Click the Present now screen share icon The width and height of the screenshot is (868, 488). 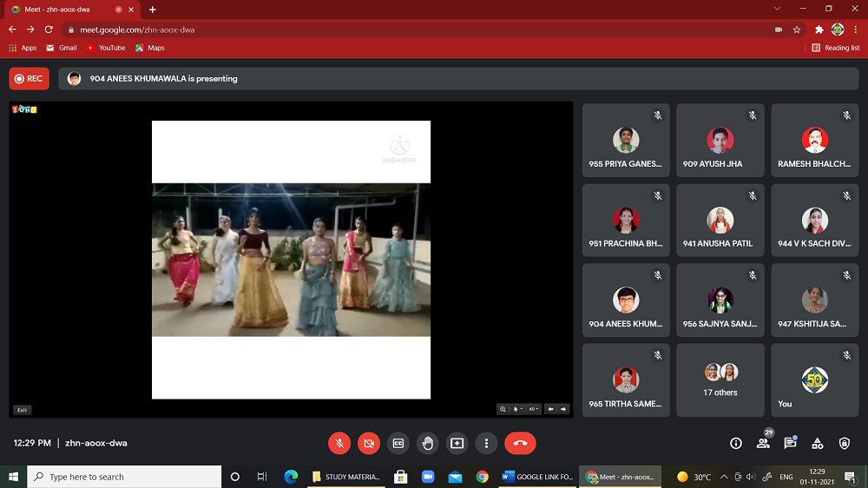point(457,443)
